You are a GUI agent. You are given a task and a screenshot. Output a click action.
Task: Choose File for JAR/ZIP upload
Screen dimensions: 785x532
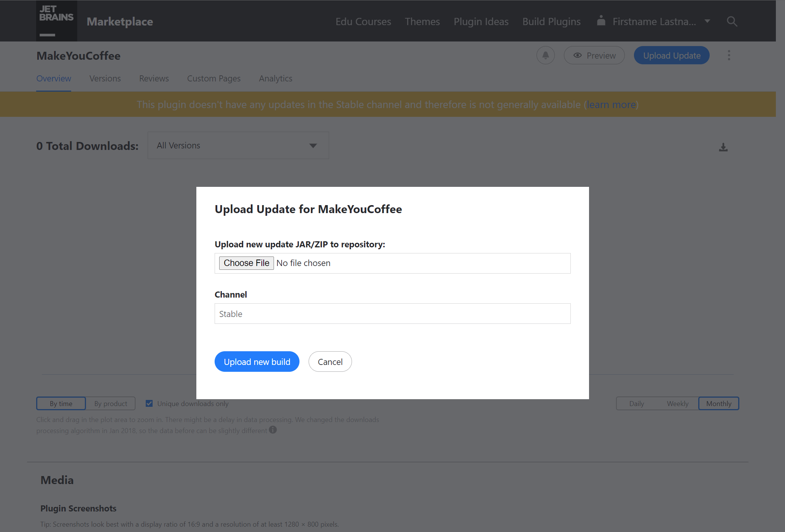click(x=246, y=263)
